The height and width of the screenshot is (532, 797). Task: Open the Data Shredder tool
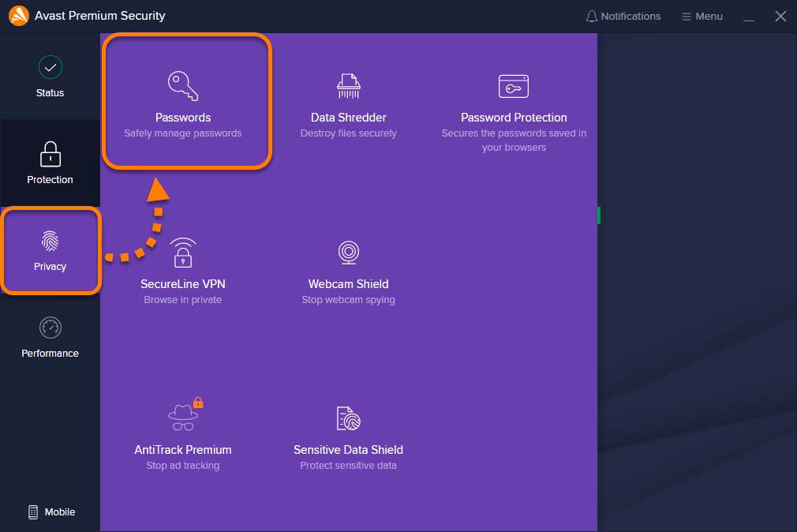[x=348, y=101]
